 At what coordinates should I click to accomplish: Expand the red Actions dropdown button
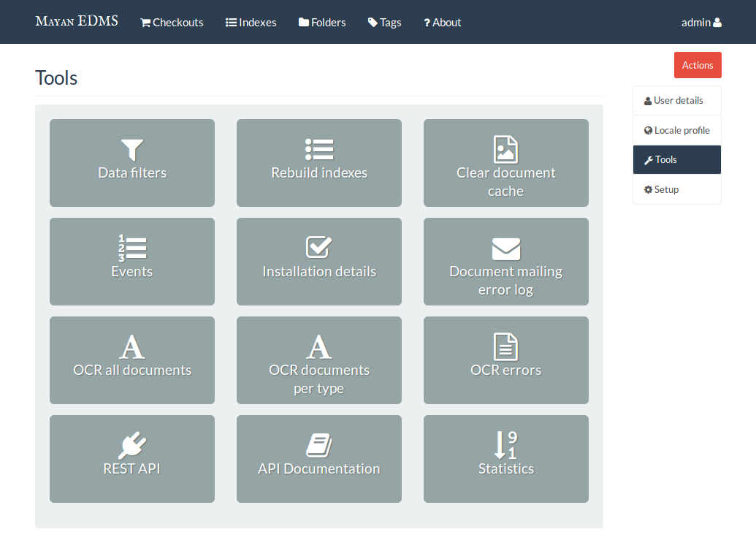tap(698, 65)
